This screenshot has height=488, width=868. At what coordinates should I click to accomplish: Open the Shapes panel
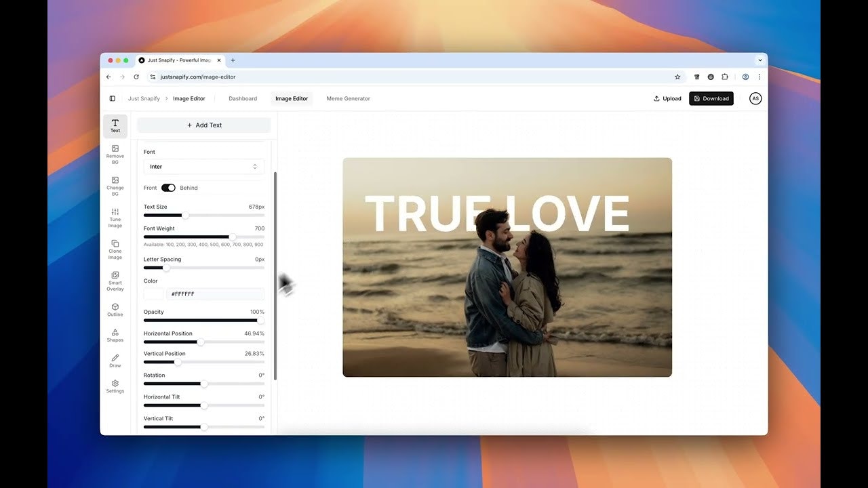pyautogui.click(x=115, y=335)
